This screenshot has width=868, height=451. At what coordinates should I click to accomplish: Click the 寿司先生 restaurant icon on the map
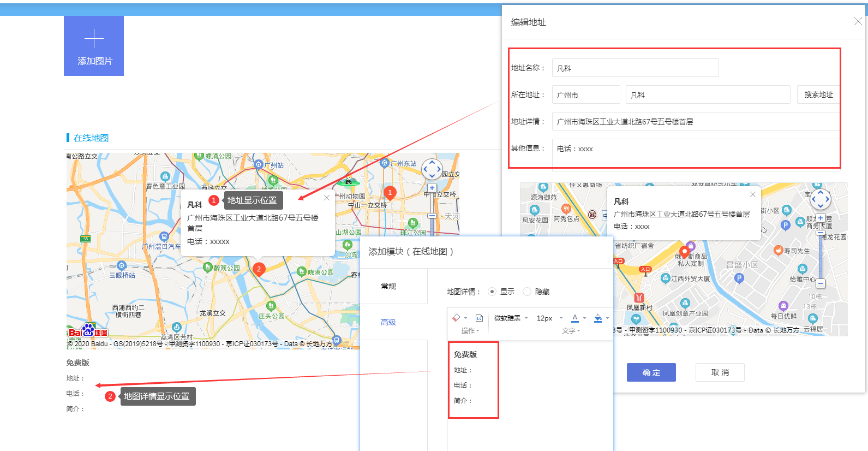[x=779, y=251]
